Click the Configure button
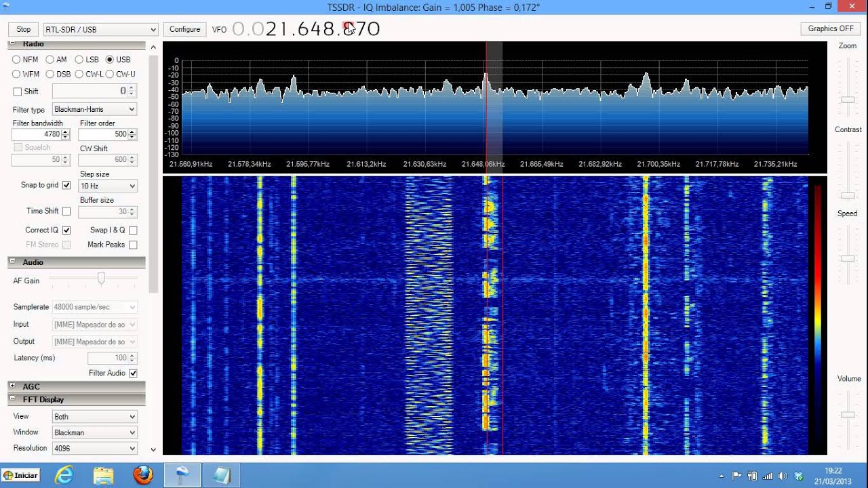The image size is (868, 488). (184, 29)
